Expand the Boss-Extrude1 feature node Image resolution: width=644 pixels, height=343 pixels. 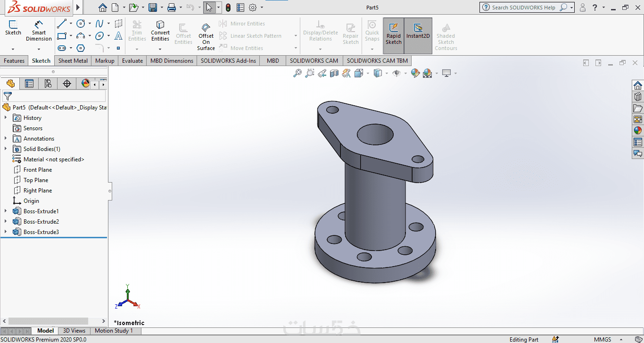point(6,211)
